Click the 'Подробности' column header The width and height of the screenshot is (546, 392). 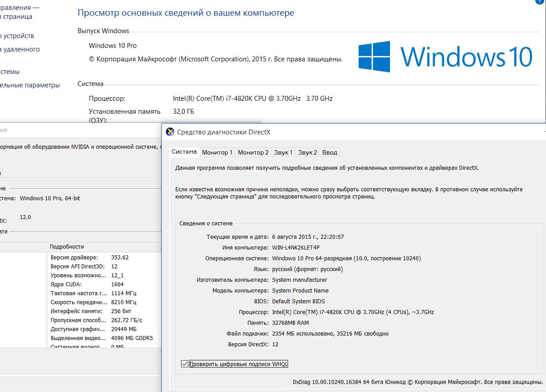(67, 247)
